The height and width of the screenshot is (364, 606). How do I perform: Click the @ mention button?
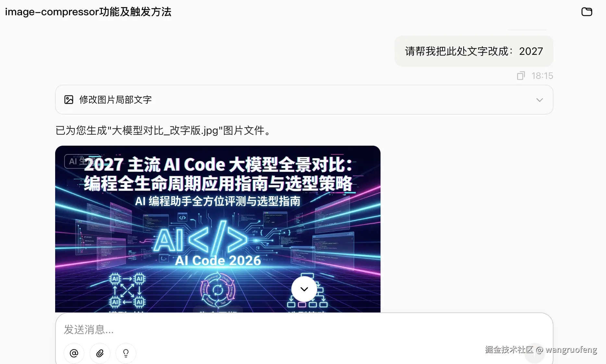pyautogui.click(x=74, y=353)
